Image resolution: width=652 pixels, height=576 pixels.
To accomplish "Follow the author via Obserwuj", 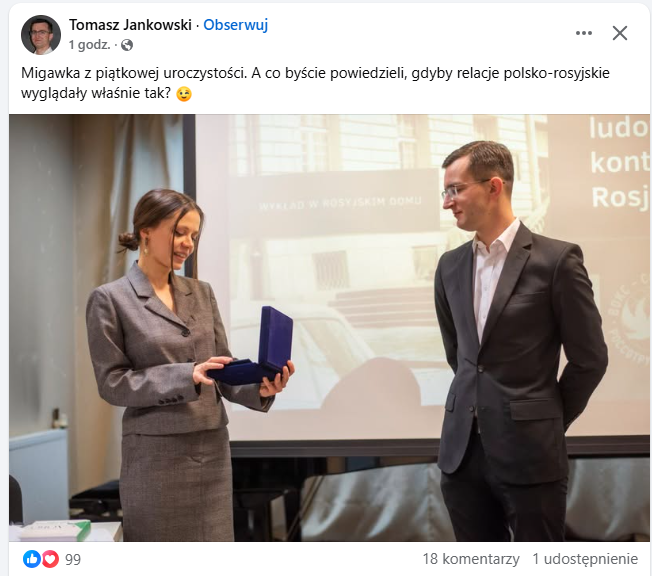I will pos(235,25).
